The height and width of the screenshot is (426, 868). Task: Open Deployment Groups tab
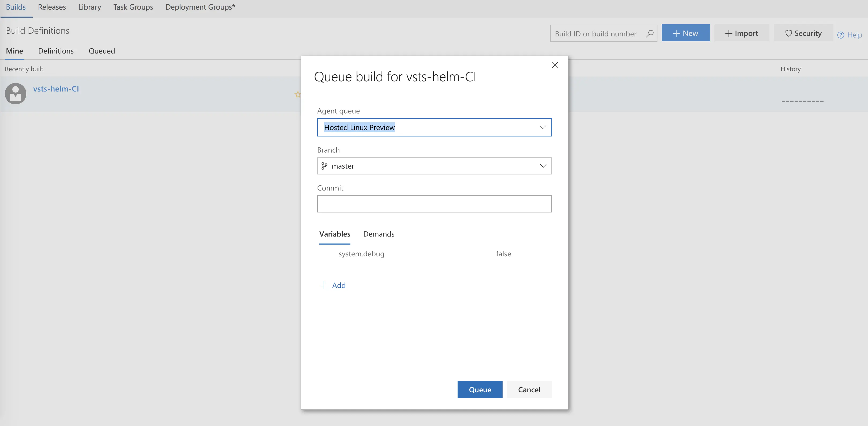[x=200, y=7]
